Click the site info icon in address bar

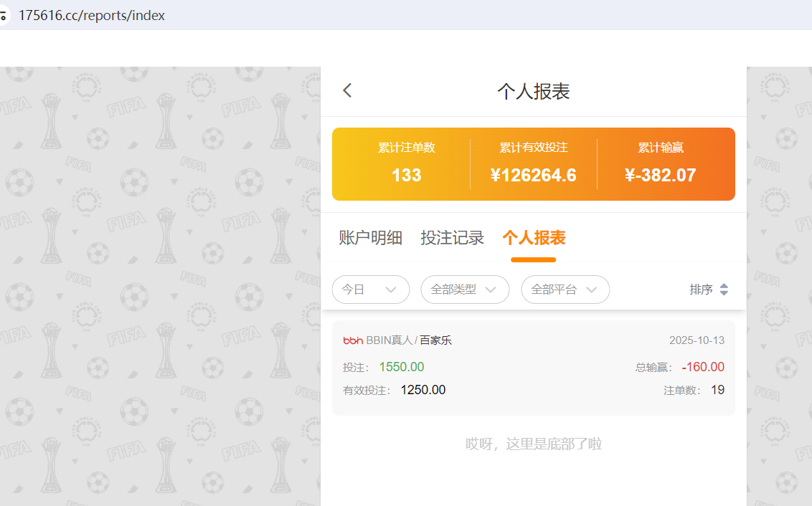[x=6, y=14]
